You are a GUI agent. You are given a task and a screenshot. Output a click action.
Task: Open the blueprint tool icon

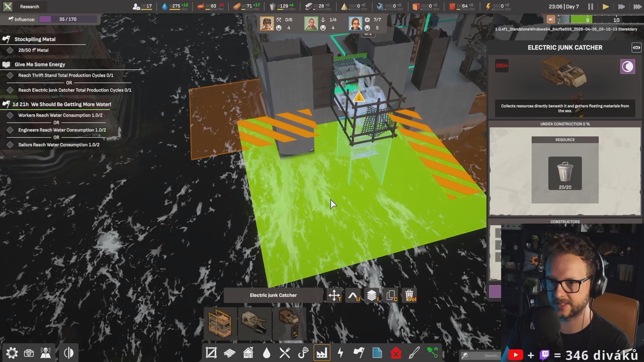377,353
